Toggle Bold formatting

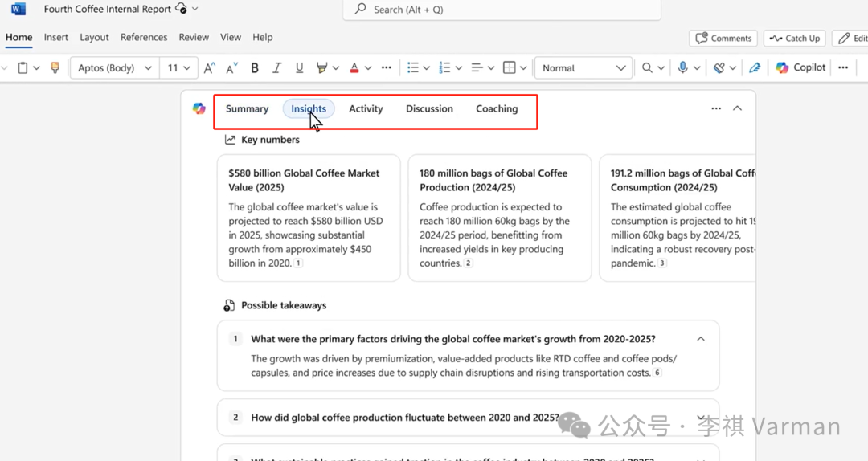click(255, 68)
